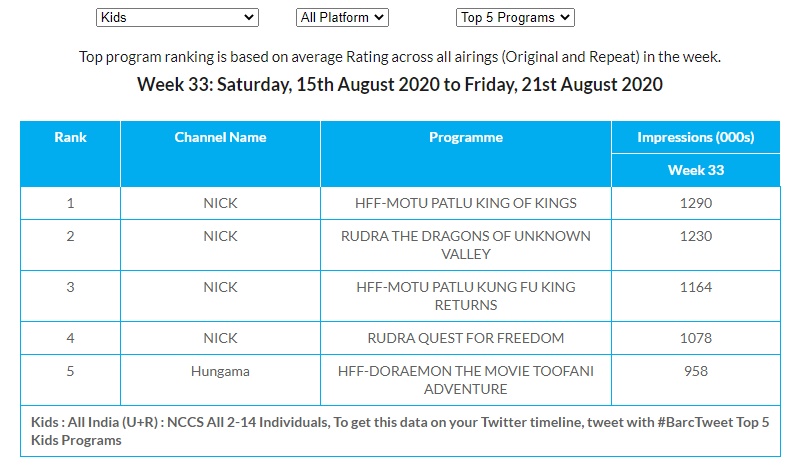Open the Kids category dropdown
Screen dimensions: 800x470
177,17
